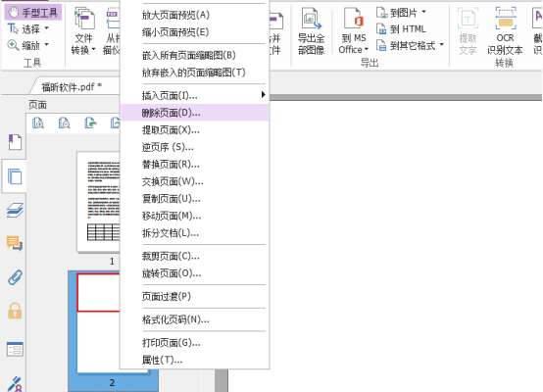Select page 1 thumbnail
Screen dimensions: 543x392
pyautogui.click(x=99, y=202)
